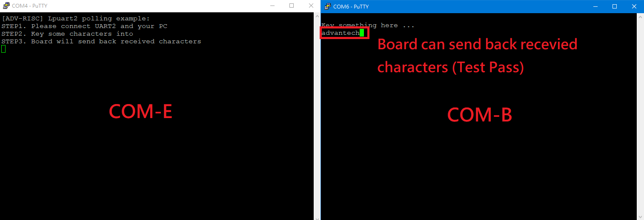Click the COM6 scrollbar up arrow

(x=640, y=17)
